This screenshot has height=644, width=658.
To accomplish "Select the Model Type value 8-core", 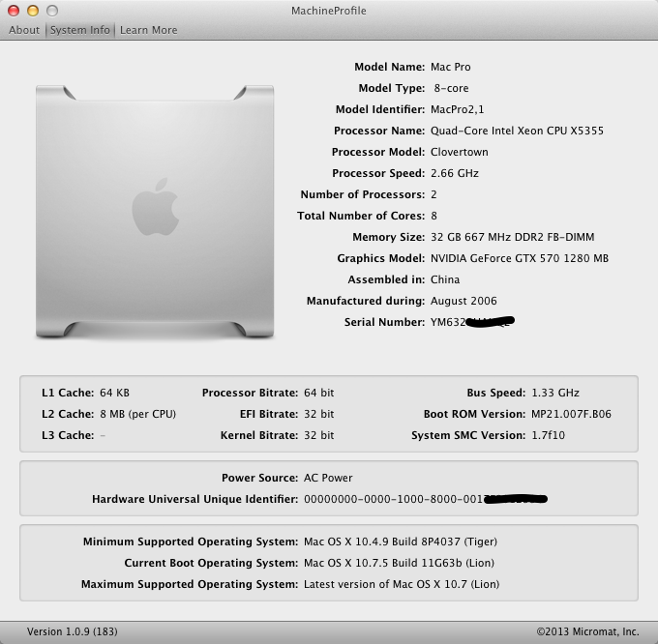I will pyautogui.click(x=451, y=88).
